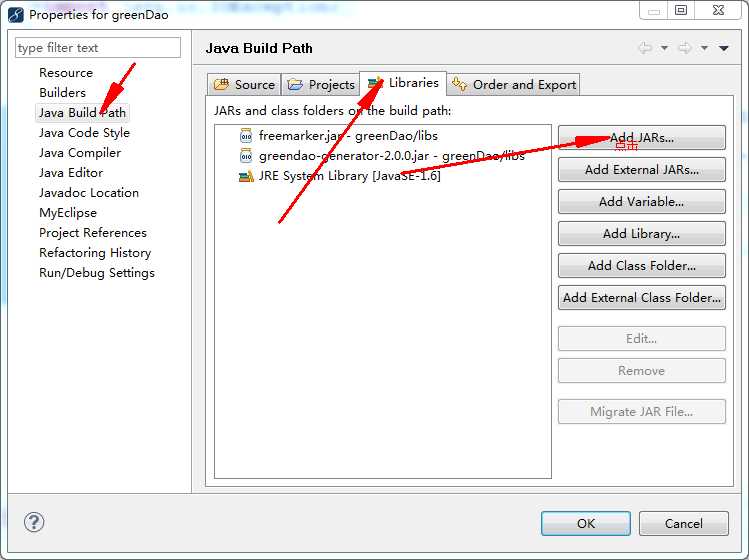Viewport: 749px width, 560px height.
Task: Select Run/Debug Settings category
Action: coord(97,273)
